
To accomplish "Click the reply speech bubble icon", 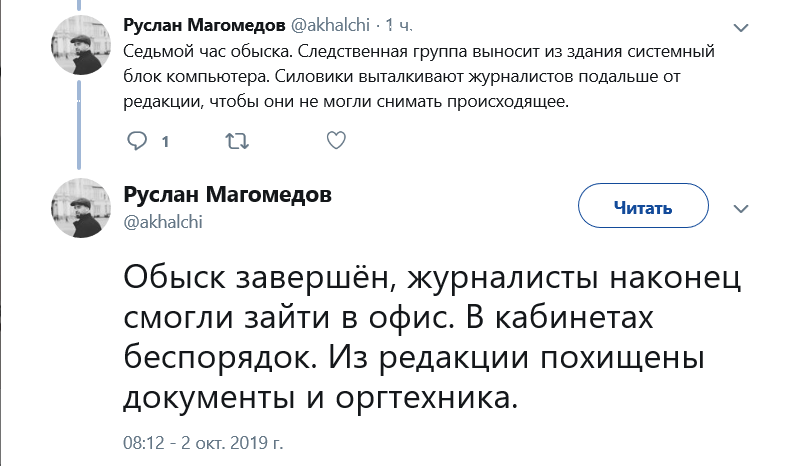I will (x=137, y=141).
